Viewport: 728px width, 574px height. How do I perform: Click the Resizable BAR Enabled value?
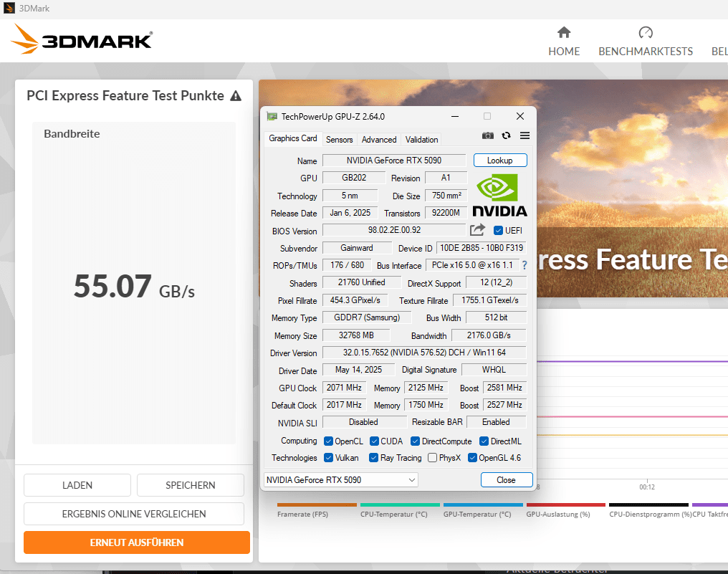[x=496, y=421]
